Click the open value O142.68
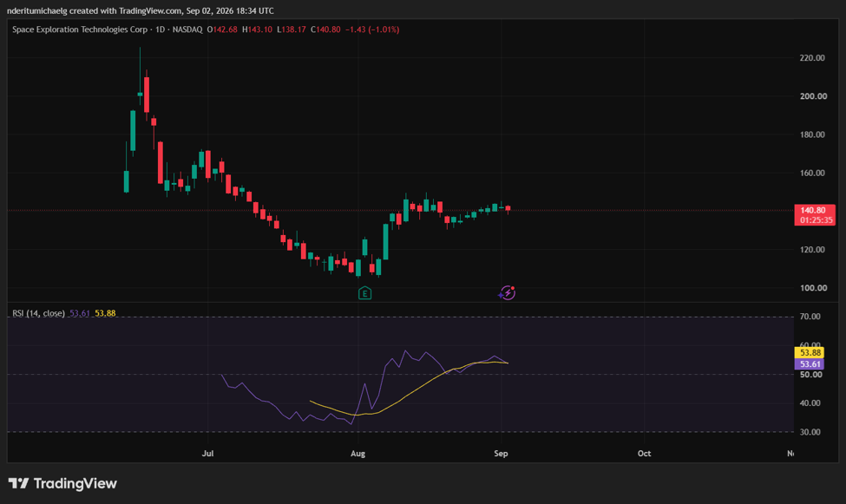Viewport: 846px width, 504px height. 222,29
